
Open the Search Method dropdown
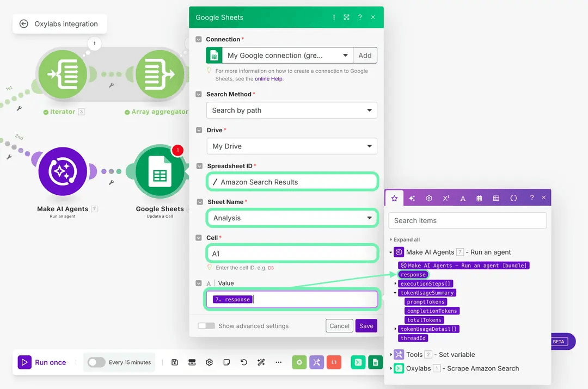coord(291,110)
